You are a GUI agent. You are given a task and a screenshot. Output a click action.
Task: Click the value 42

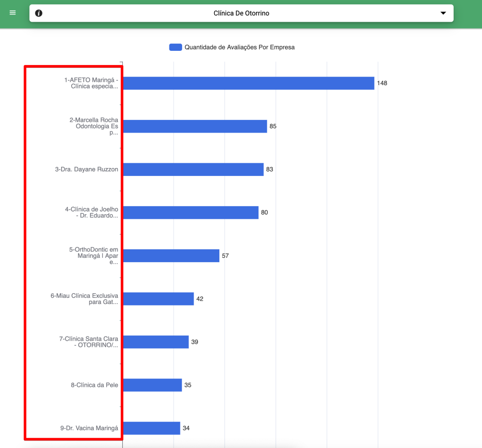pyautogui.click(x=200, y=299)
